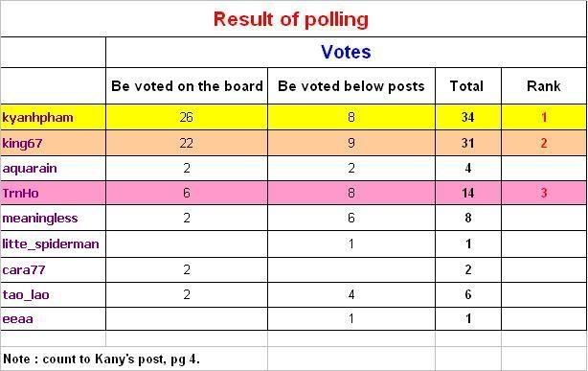Click the pink TrnHo name cell
This screenshot has width=588, height=371.
[54, 193]
